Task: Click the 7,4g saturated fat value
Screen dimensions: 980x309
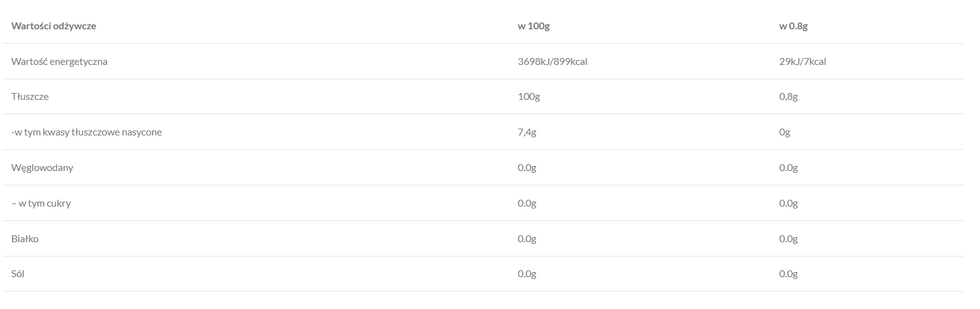Action: (527, 132)
